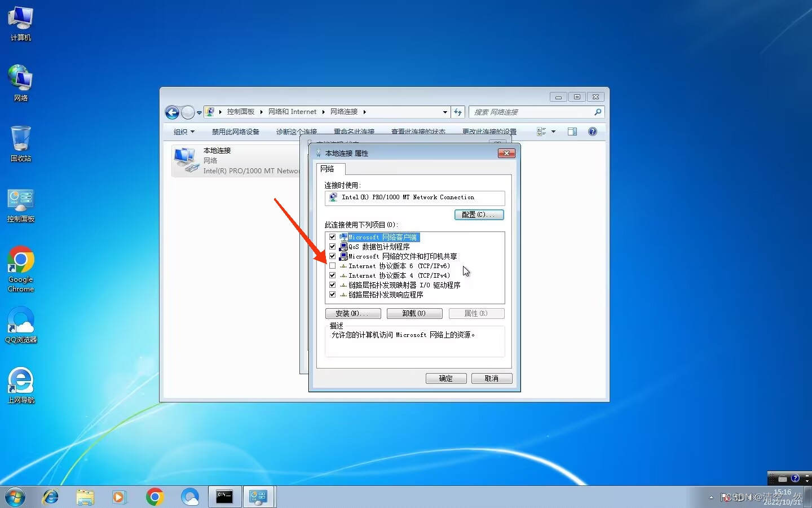812x508 pixels.
Task: Go back in the network connections window
Action: coord(173,112)
